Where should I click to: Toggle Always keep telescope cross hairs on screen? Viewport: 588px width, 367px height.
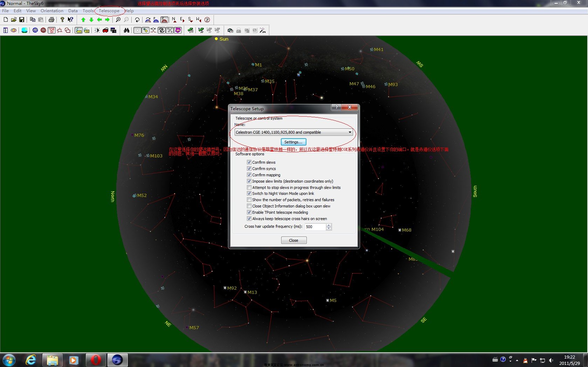[x=249, y=219]
